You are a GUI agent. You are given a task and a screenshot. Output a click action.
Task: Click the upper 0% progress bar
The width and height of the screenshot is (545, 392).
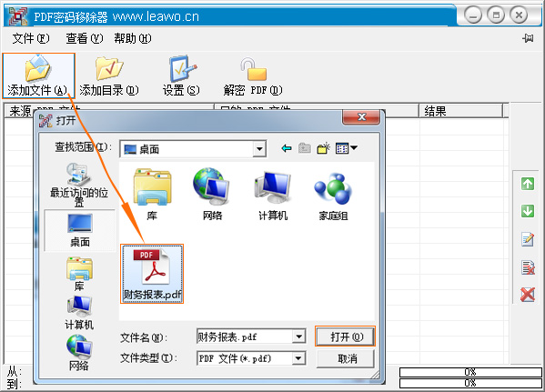470,373
